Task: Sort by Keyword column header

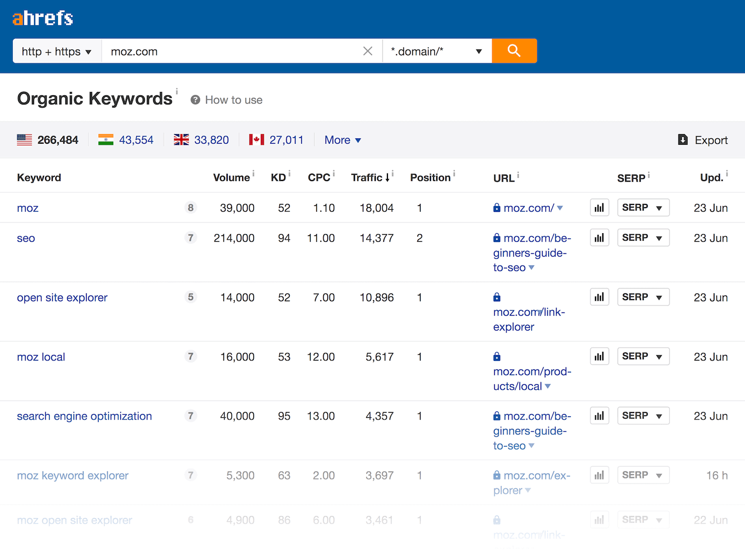Action: (39, 178)
